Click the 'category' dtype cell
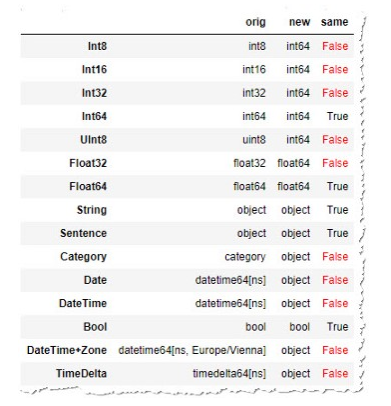 [x=245, y=257]
